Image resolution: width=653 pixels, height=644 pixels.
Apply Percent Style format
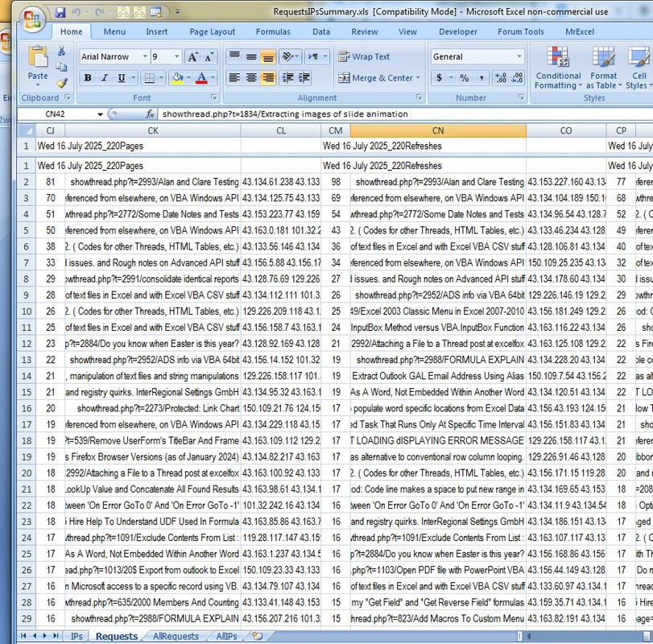tap(465, 78)
